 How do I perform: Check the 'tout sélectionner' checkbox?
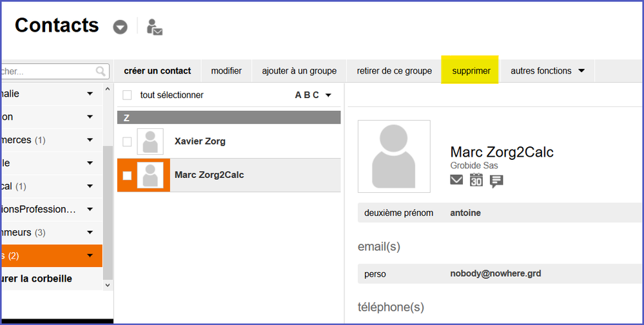tap(127, 95)
